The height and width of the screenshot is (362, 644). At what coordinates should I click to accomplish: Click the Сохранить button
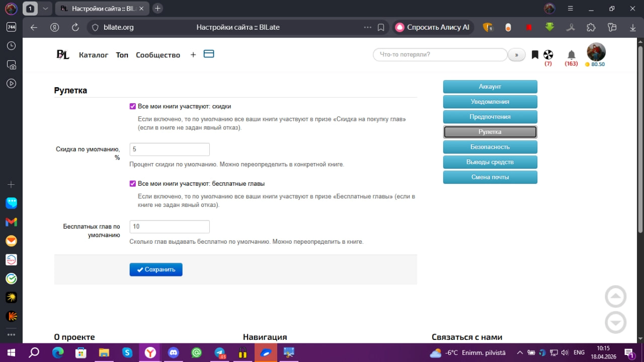point(156,269)
